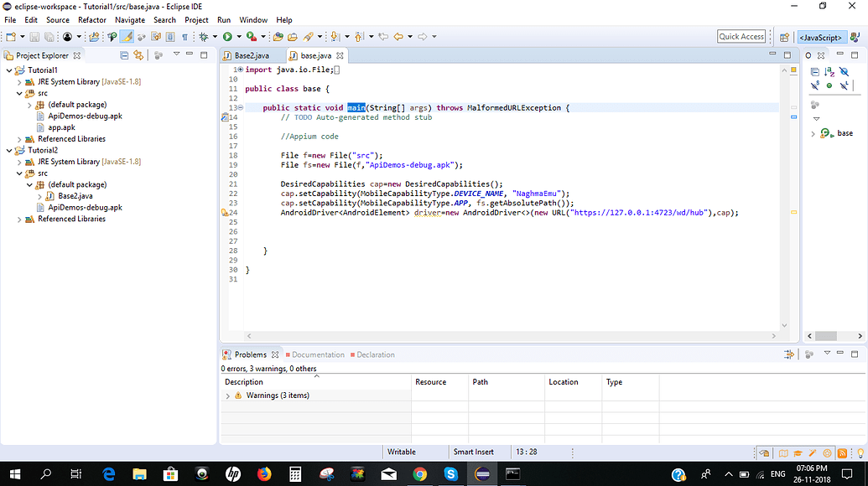Viewport: 868px width, 486px height.
Task: Run the application using the green Run icon
Action: click(x=228, y=36)
